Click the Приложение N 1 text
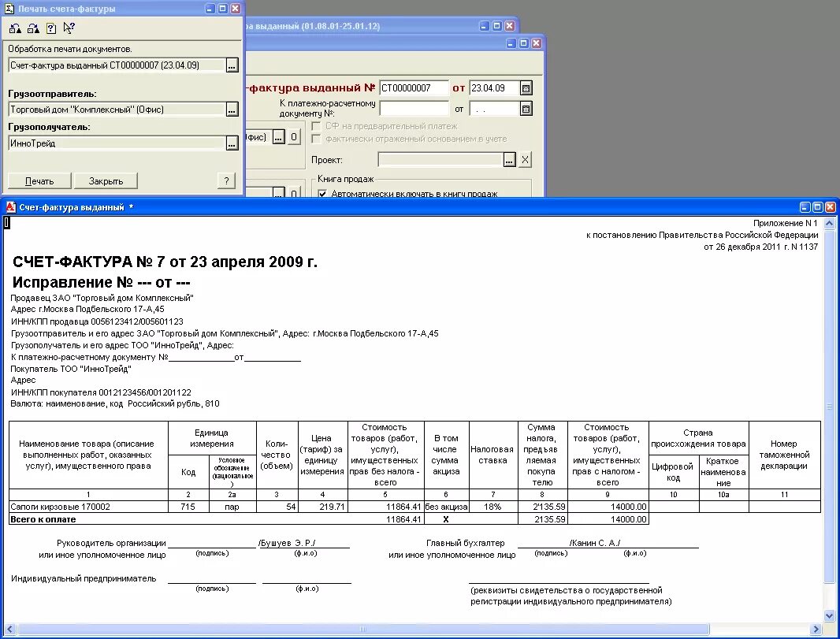The height and width of the screenshot is (639, 840). point(786,223)
